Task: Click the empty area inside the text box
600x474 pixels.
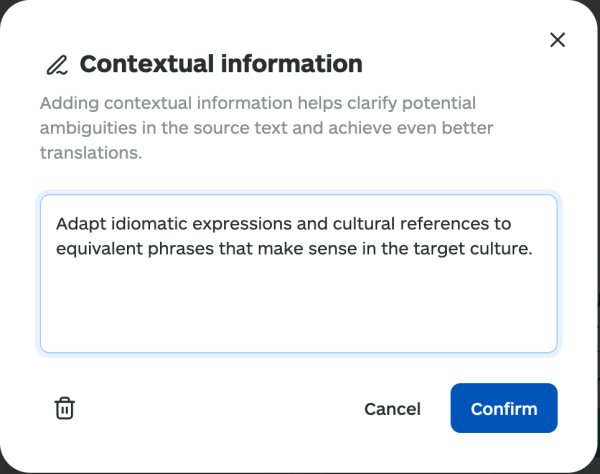Action: [298, 308]
